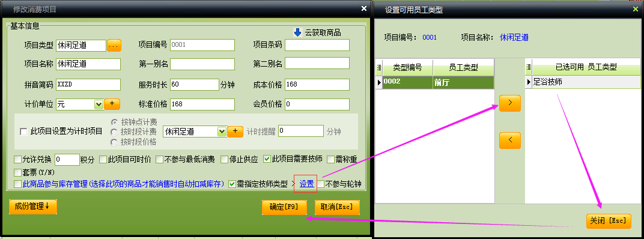Open project type browse ellipsis button

(114, 46)
